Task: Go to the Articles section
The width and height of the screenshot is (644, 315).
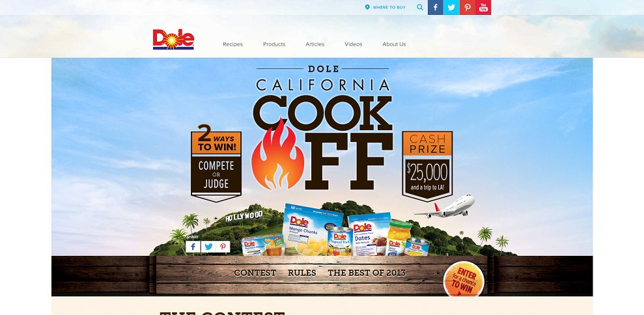Action: tap(315, 44)
